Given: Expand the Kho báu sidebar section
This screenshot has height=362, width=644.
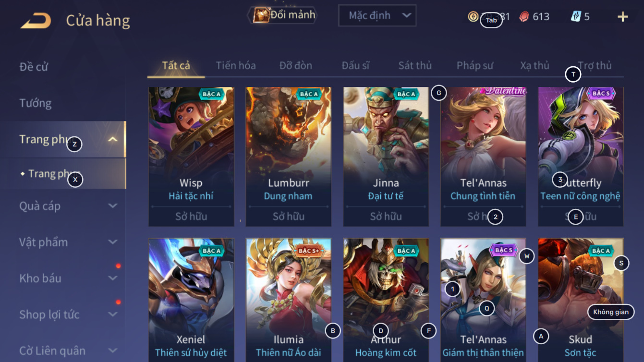Looking at the screenshot, I should click(x=113, y=278).
